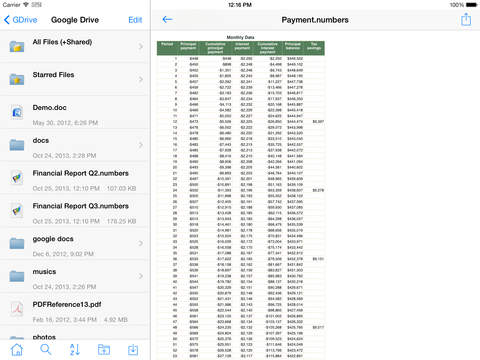
Task: Tap the Financial Report Q3.numbers file icon
Action: click(17, 210)
